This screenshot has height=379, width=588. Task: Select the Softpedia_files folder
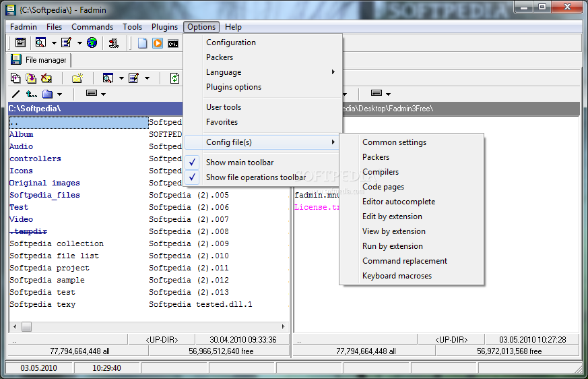pos(44,195)
